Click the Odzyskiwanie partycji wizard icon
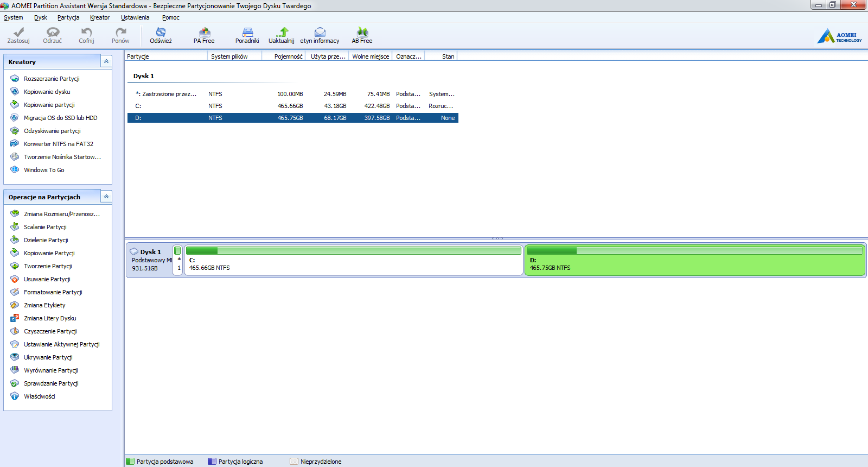Screen dimensions: 868x467 coord(15,131)
